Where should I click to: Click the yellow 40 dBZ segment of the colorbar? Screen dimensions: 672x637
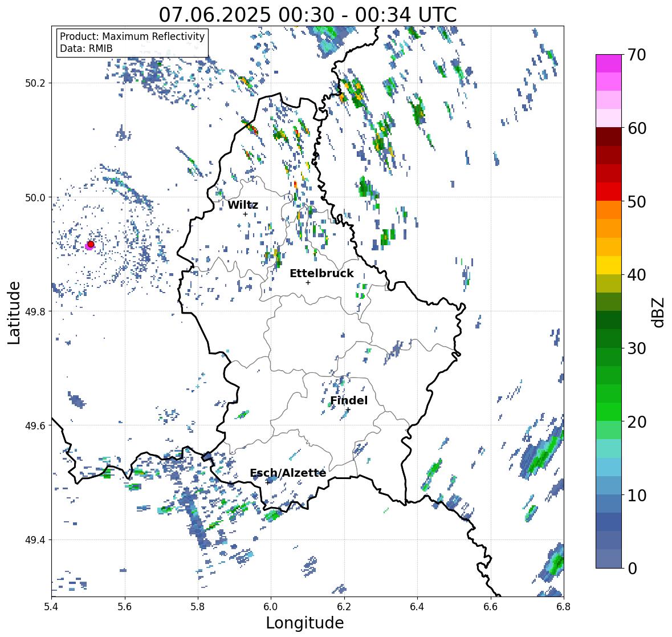point(609,265)
